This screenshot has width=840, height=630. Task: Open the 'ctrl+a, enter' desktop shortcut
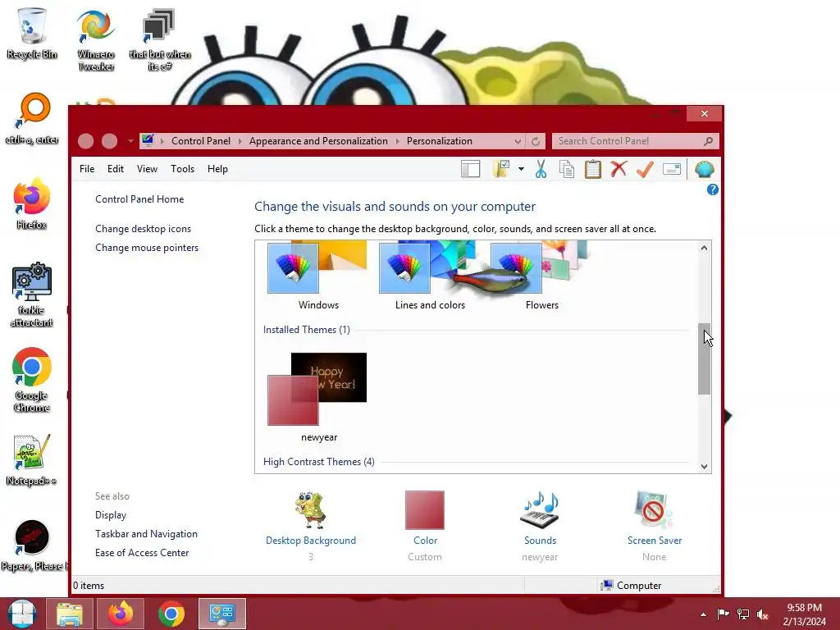[32, 119]
